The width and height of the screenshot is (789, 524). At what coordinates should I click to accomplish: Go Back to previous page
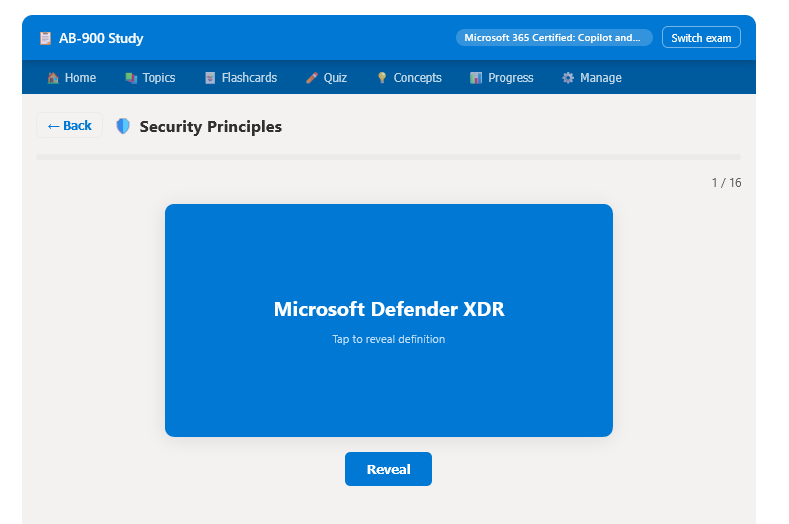click(x=69, y=125)
